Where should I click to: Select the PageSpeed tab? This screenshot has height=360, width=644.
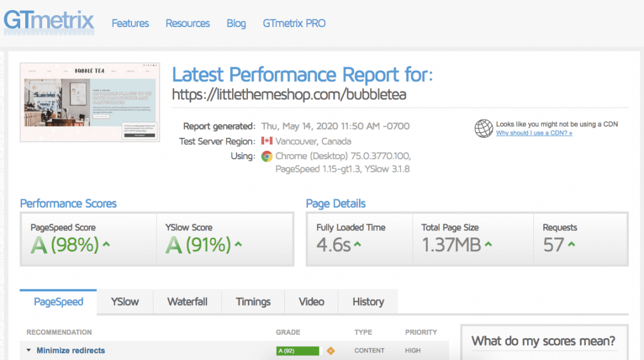(x=58, y=302)
